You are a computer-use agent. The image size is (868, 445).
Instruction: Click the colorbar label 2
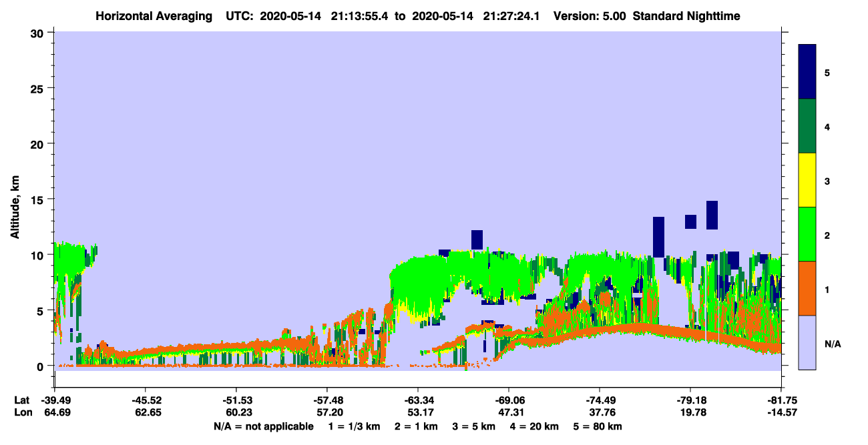pos(827,234)
